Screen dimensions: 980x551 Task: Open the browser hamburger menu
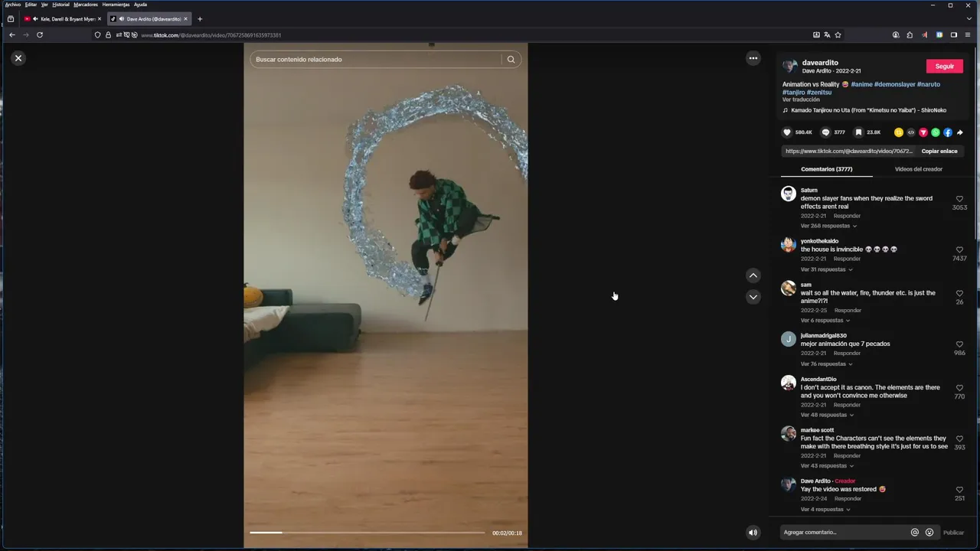pos(969,34)
